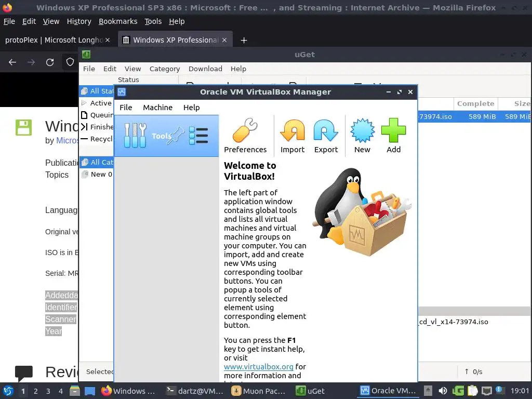Follow the www.virtualbox.org link
Image resolution: width=532 pixels, height=399 pixels.
tap(258, 367)
